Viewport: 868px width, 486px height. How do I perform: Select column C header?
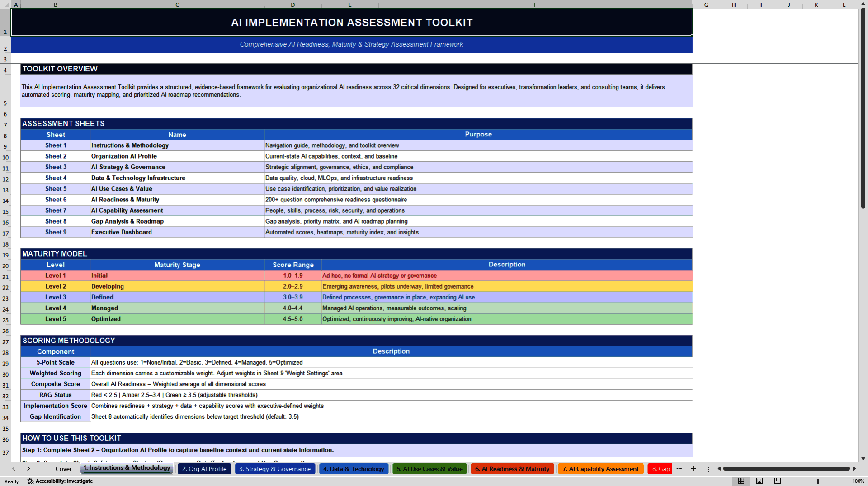pos(177,5)
